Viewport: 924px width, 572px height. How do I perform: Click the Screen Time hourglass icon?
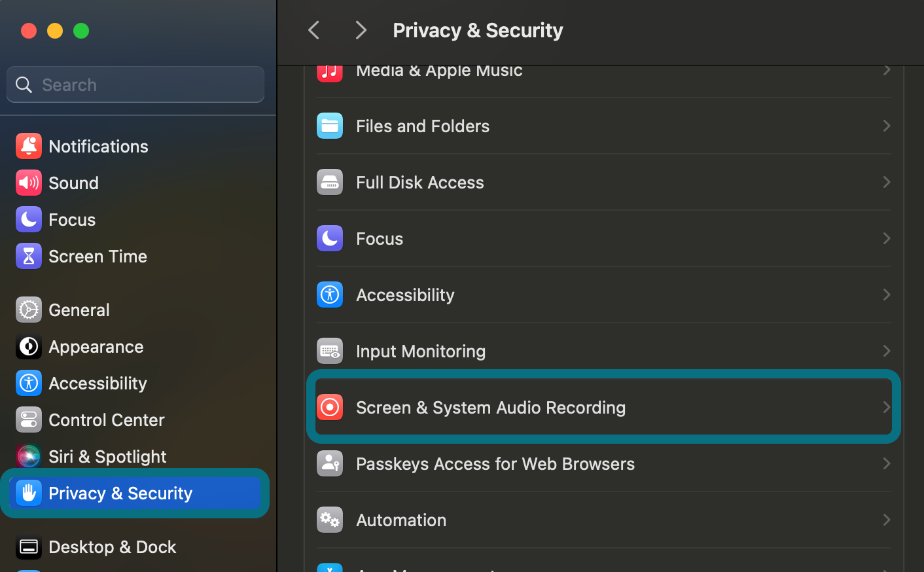click(x=29, y=256)
